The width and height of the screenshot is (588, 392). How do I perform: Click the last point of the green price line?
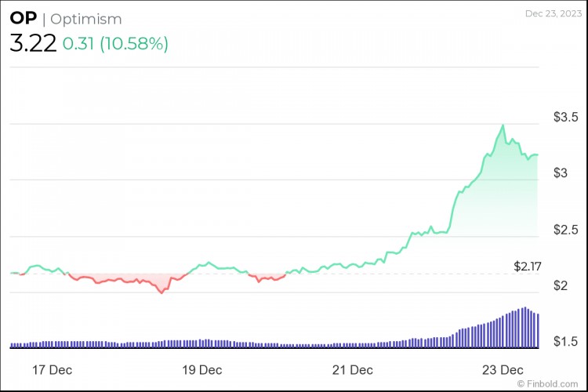click(537, 154)
